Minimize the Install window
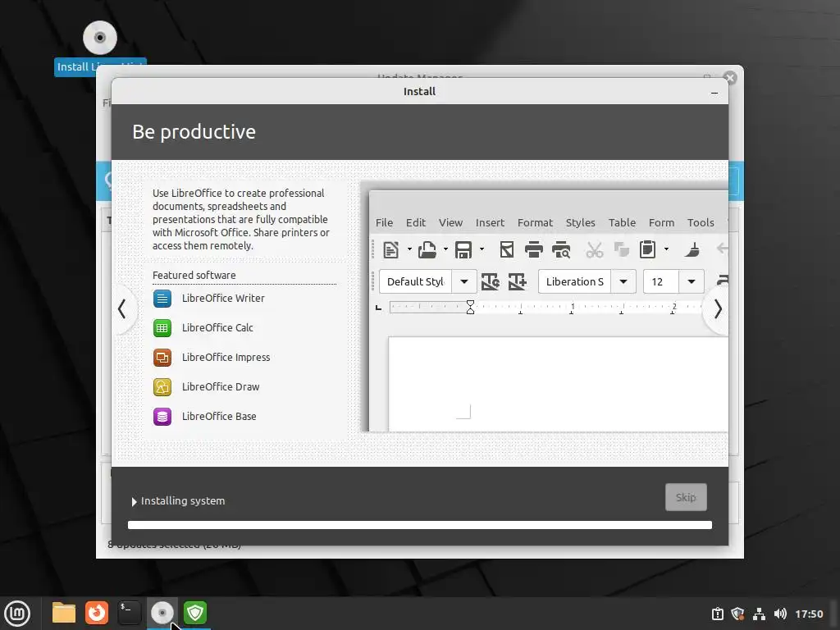The width and height of the screenshot is (840, 630). tap(714, 93)
